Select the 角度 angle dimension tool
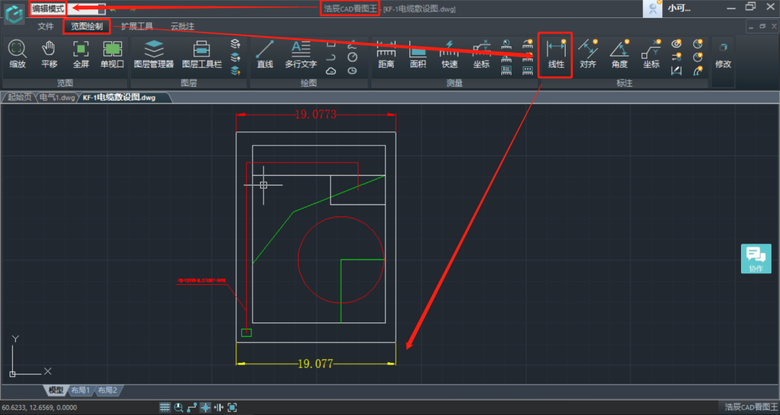This screenshot has height=415, width=780. click(x=620, y=53)
